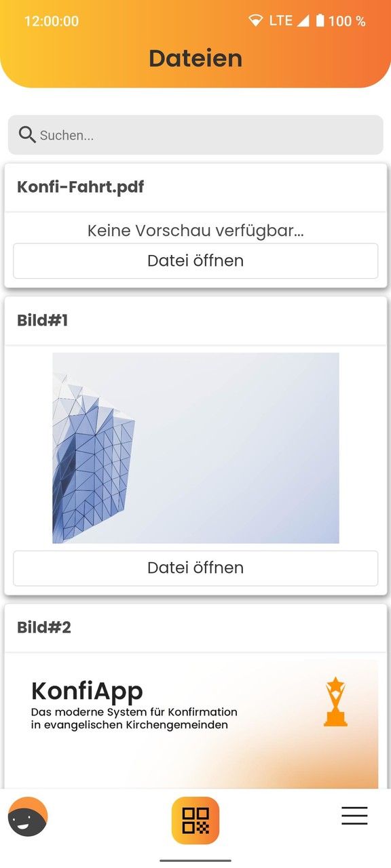Tap the battery indicator icon
The width and height of the screenshot is (391, 868).
[320, 20]
